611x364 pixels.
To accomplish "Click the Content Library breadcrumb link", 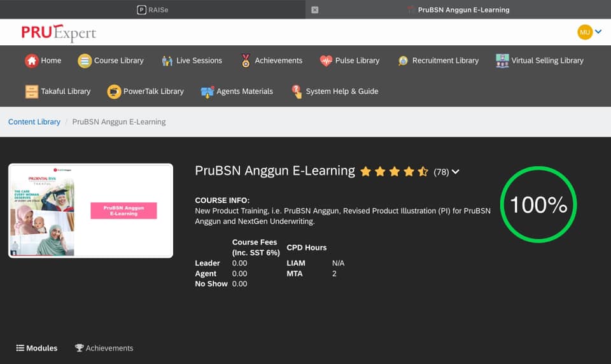I will [x=34, y=122].
